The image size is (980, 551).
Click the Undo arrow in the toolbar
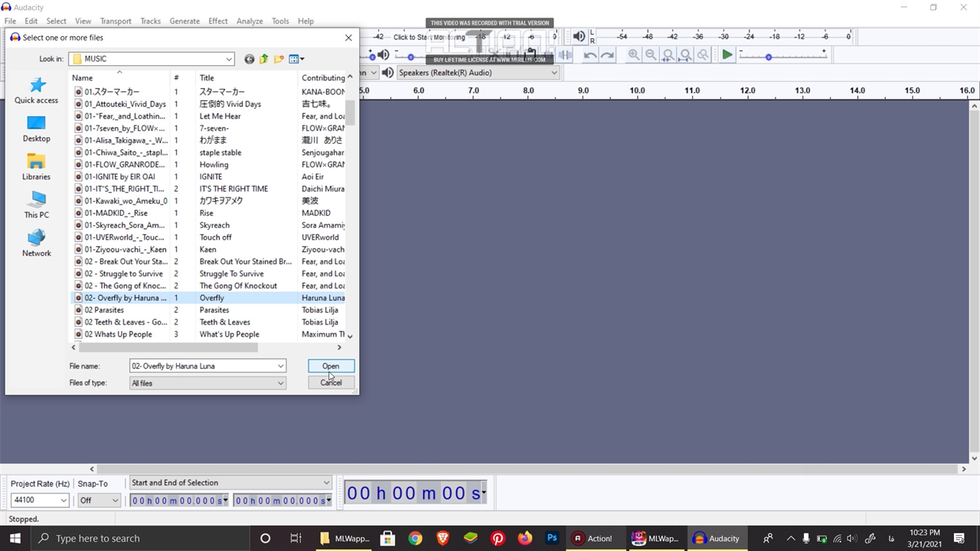590,55
